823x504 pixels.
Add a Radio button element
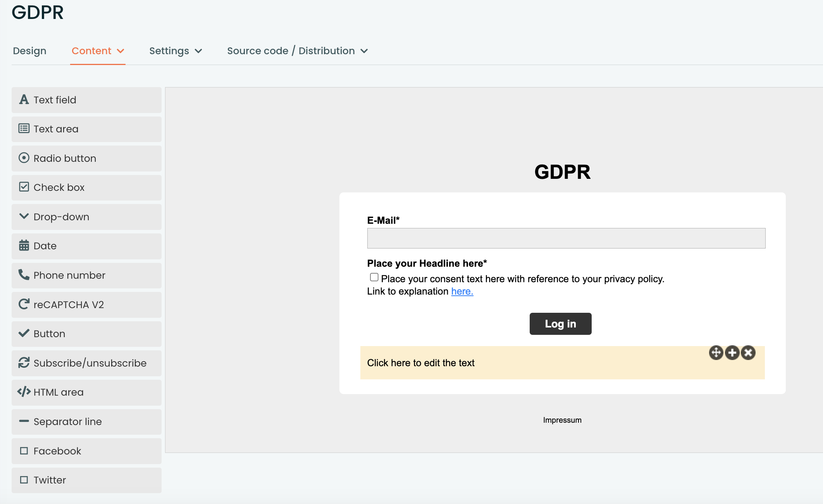86,158
